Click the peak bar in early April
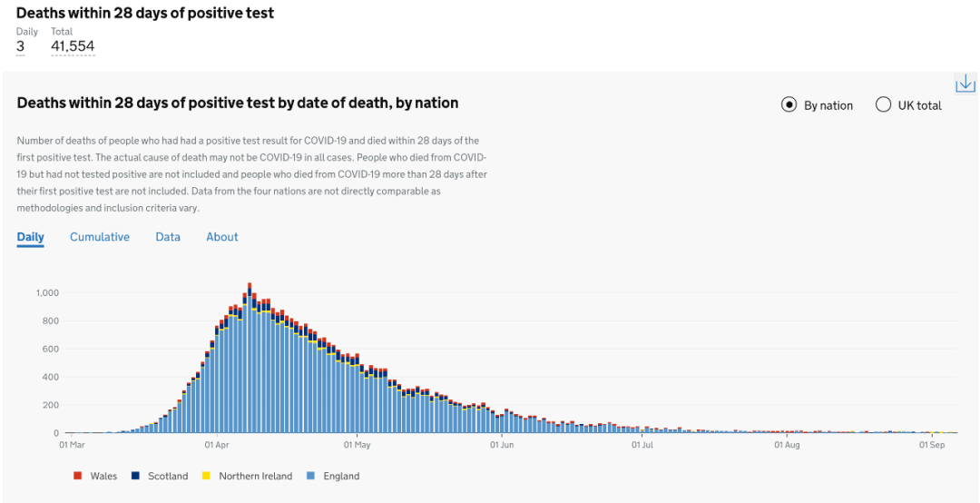 (250, 358)
